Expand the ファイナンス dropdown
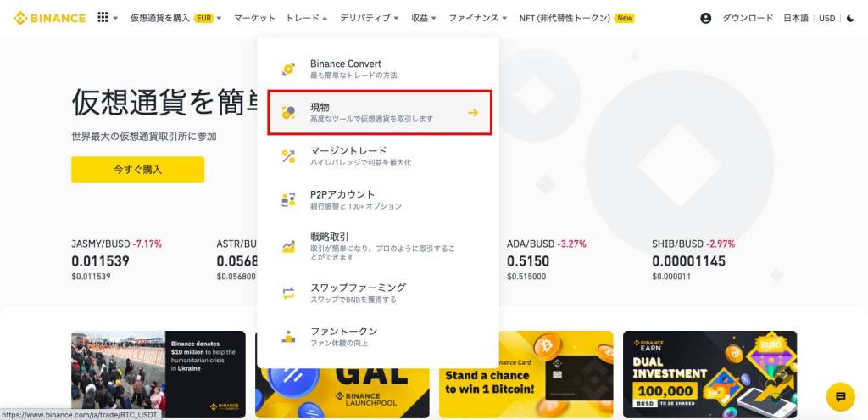The height and width of the screenshot is (420, 868). pos(478,18)
